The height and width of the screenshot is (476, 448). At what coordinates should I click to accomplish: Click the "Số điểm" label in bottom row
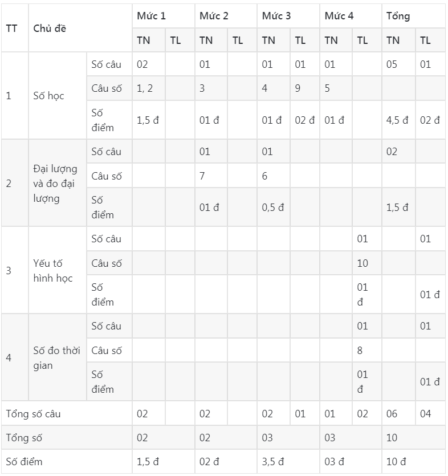[x=67, y=461]
